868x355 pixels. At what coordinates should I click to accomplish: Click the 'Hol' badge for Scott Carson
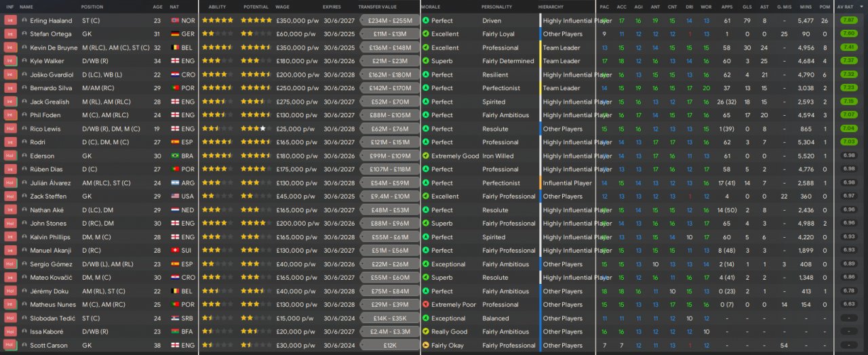[10, 346]
